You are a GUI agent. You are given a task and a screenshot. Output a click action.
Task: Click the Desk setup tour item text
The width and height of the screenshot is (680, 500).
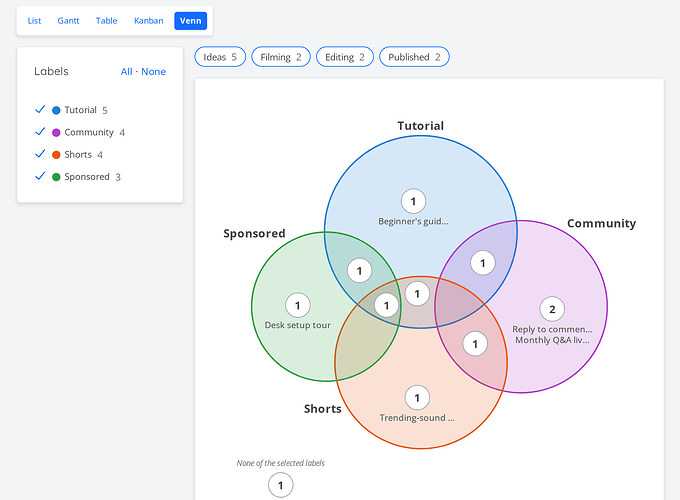click(x=298, y=325)
